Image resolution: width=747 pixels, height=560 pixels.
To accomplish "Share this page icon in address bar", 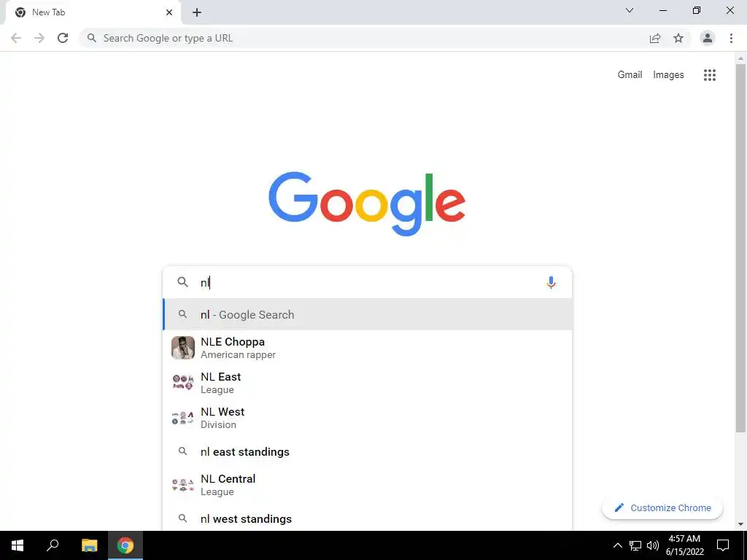I will click(655, 38).
